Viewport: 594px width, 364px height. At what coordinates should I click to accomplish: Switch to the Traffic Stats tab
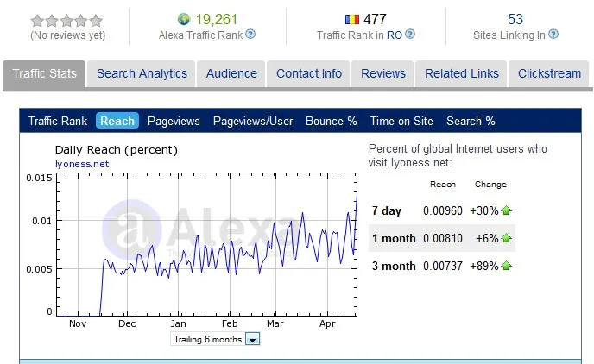44,73
